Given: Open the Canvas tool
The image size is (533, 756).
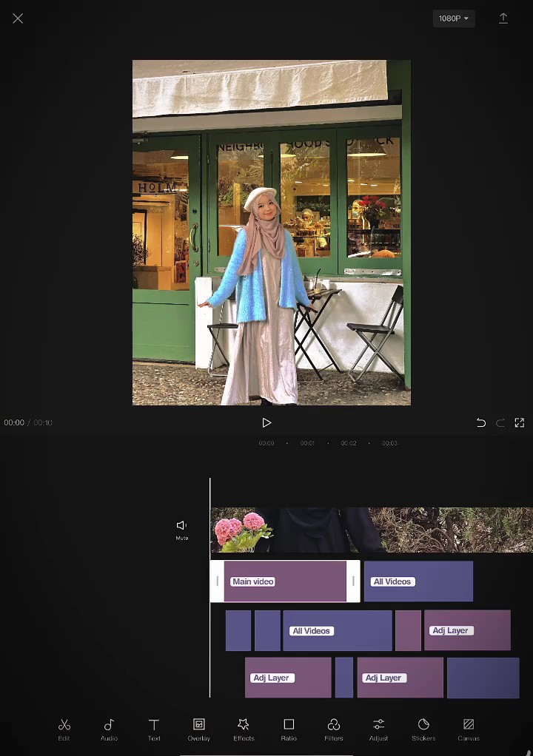Looking at the screenshot, I should tap(469, 729).
